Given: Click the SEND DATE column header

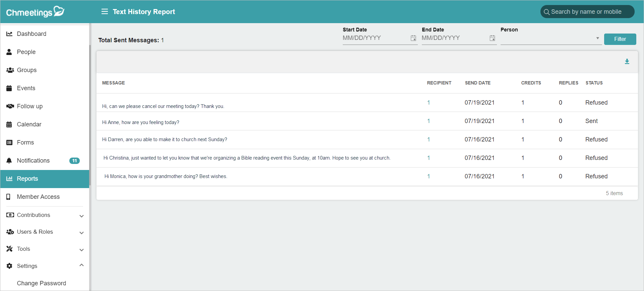Looking at the screenshot, I should tap(477, 83).
